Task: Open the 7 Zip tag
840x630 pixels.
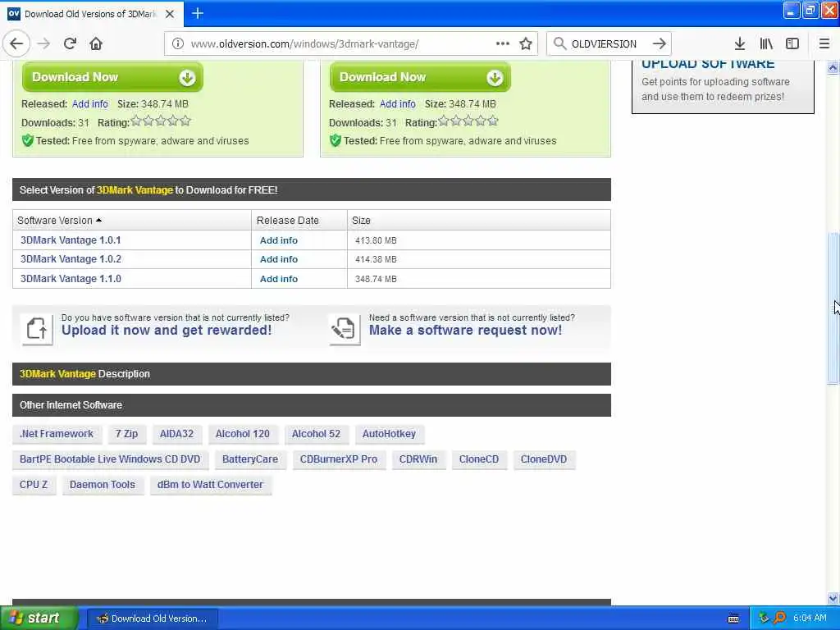Action: (x=126, y=434)
